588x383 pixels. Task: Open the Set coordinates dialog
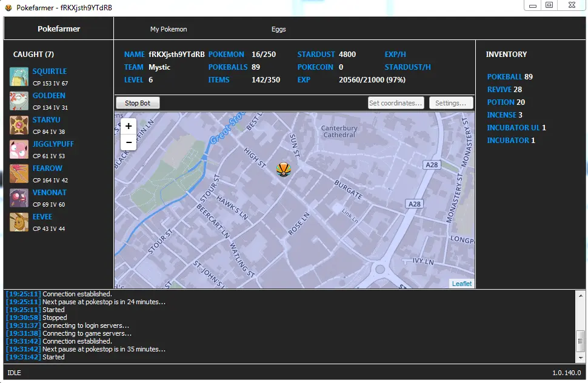396,103
